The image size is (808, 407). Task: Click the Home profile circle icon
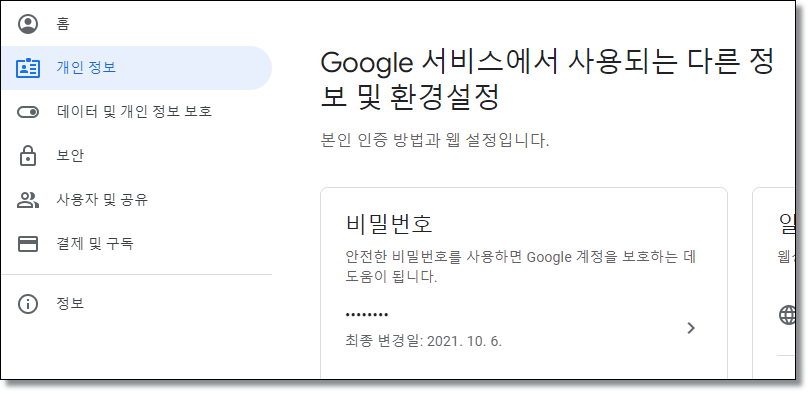point(28,24)
